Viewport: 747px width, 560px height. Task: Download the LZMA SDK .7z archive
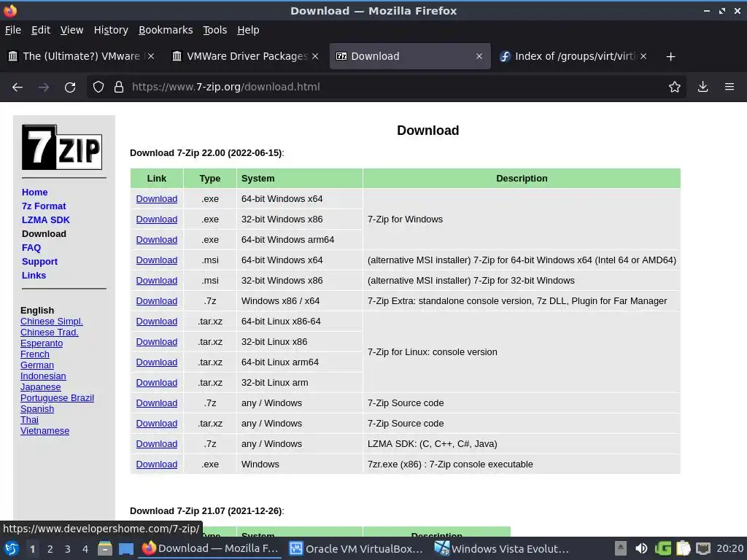coord(157,444)
